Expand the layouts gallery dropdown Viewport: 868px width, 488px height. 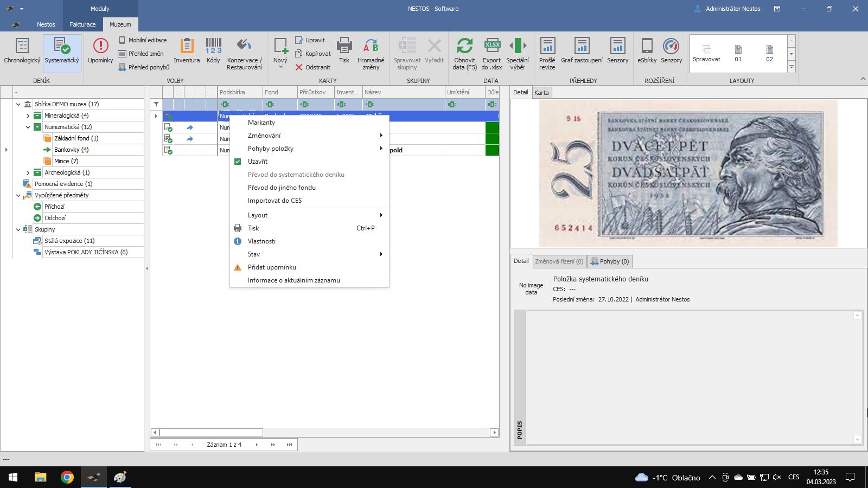(792, 67)
